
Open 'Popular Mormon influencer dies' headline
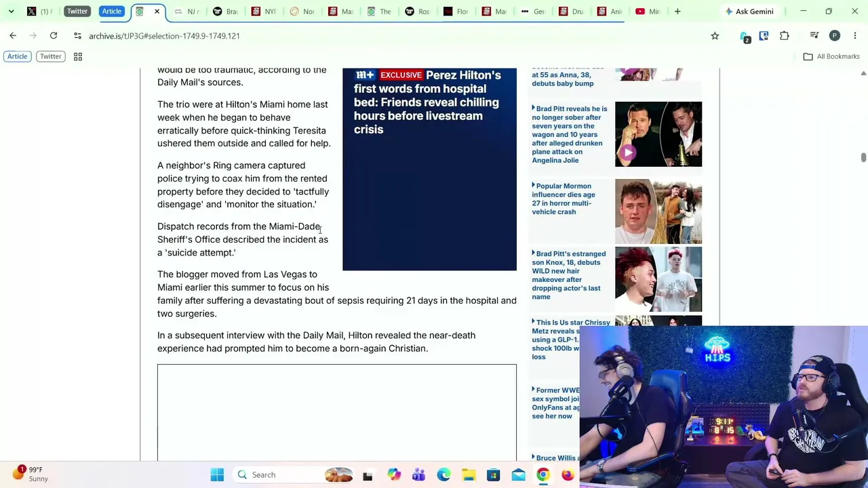[564, 199]
